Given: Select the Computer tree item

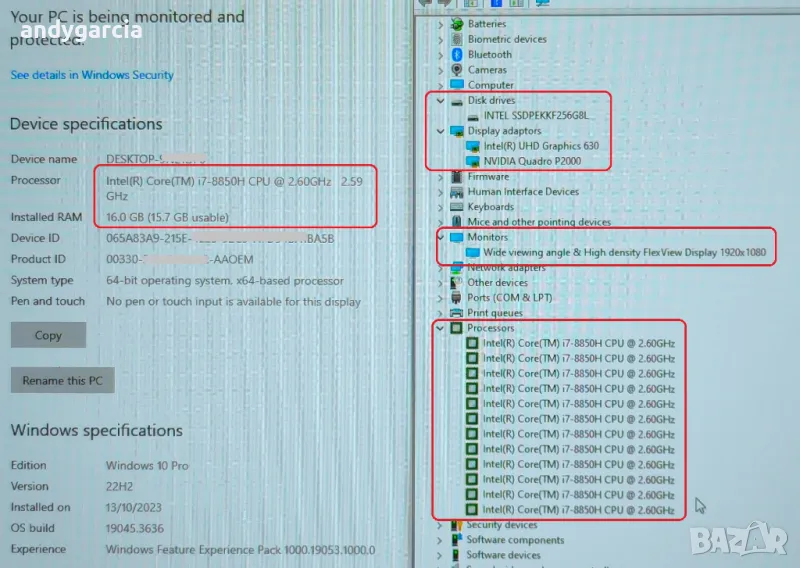Looking at the screenshot, I should (x=491, y=85).
